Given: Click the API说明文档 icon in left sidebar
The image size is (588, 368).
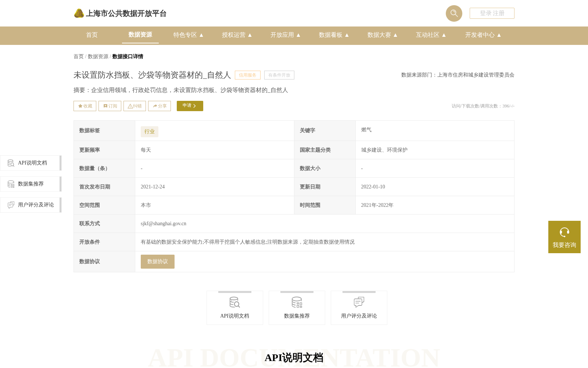Looking at the screenshot, I should point(11,163).
